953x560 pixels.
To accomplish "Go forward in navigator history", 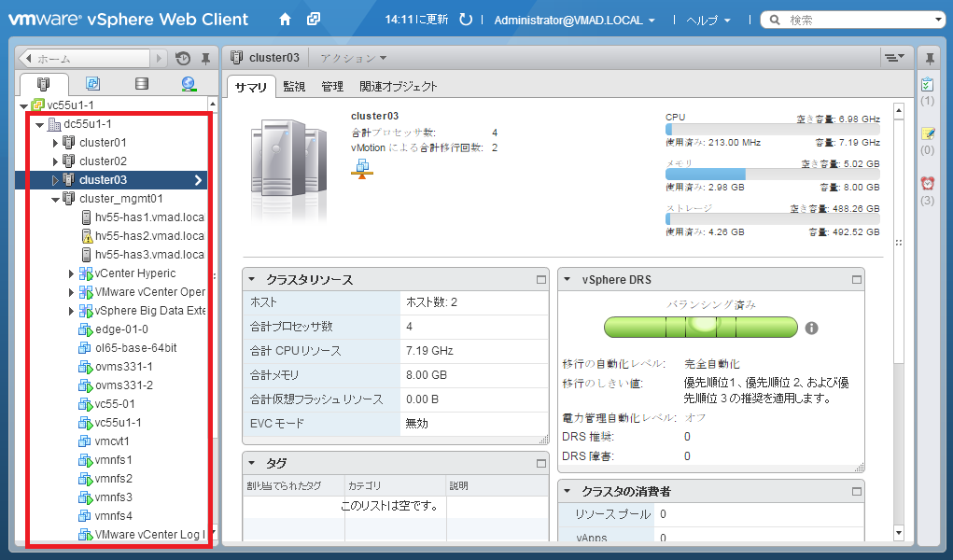I will 160,59.
